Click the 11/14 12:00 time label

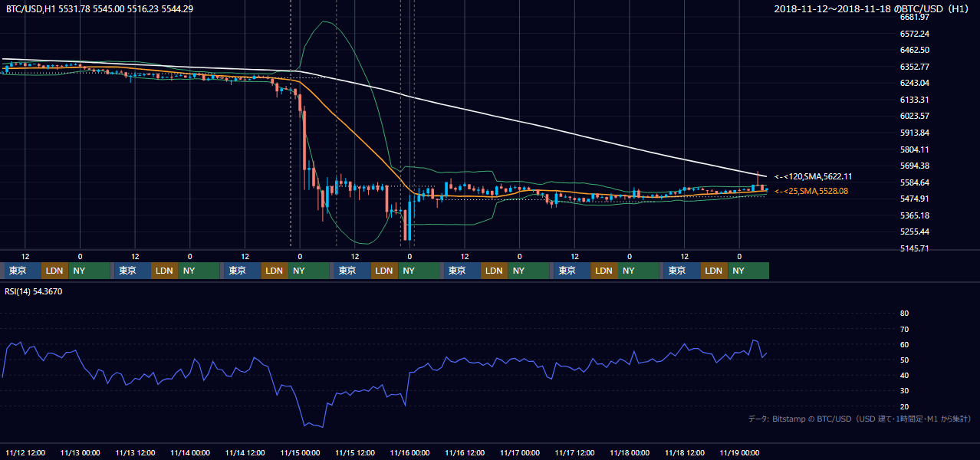coord(245,452)
